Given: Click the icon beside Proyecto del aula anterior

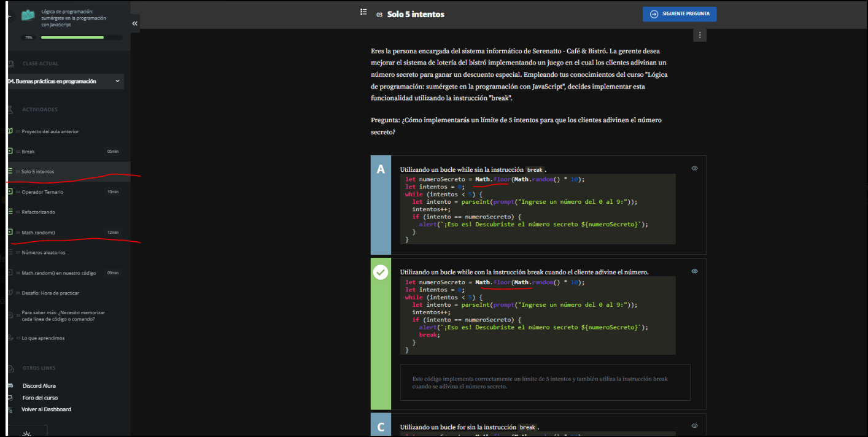Looking at the screenshot, I should tap(10, 131).
